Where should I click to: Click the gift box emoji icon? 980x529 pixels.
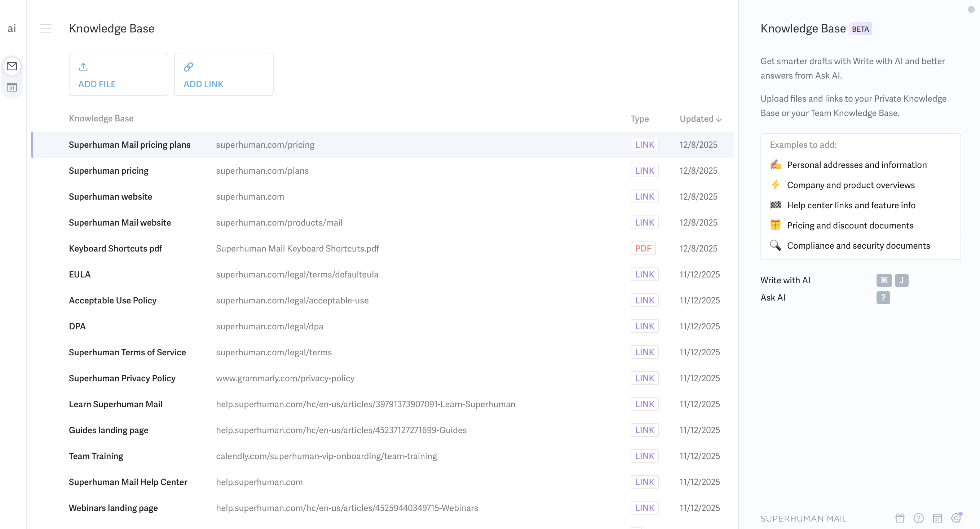pos(775,225)
